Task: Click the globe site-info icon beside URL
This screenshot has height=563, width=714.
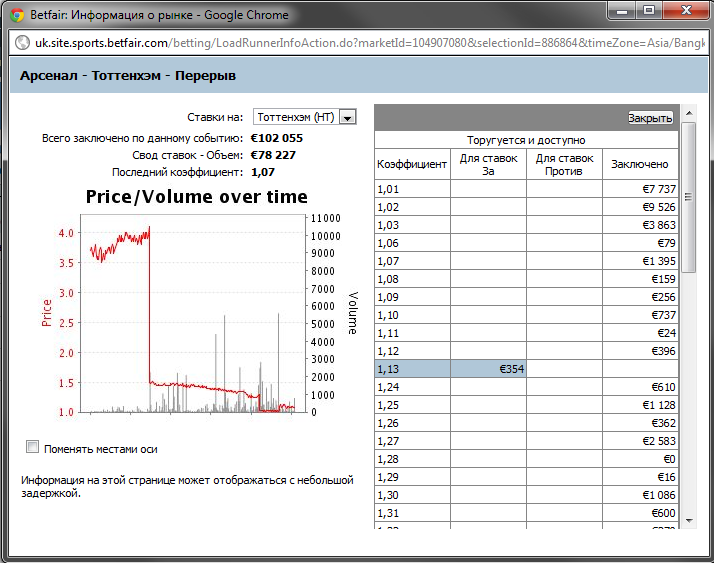Action: point(22,43)
